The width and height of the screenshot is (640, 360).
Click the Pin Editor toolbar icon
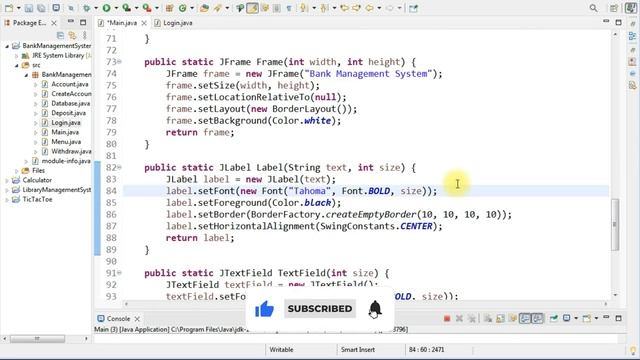(x=413, y=8)
